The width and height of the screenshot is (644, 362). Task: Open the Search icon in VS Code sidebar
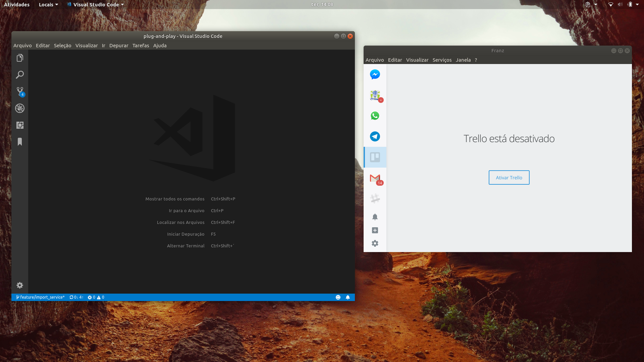20,75
